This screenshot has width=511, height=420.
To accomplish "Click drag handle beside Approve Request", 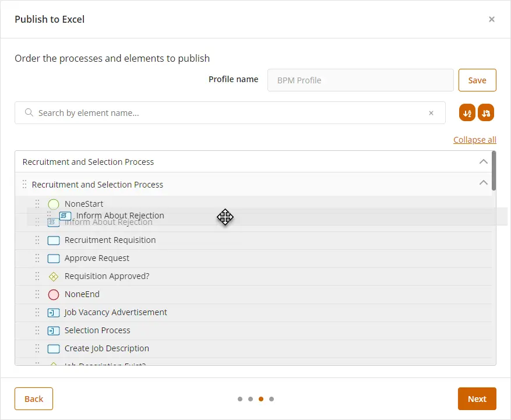I will (x=37, y=259).
